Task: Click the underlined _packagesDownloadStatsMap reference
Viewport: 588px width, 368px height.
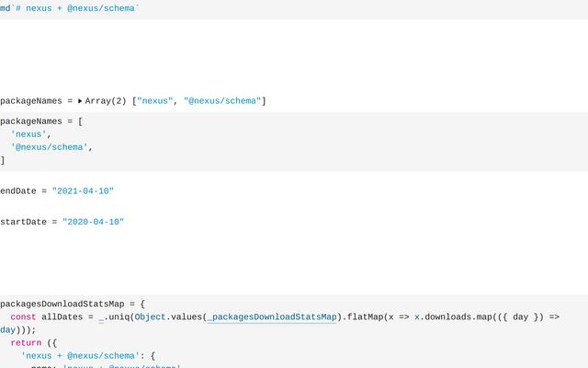Action: tap(272, 316)
